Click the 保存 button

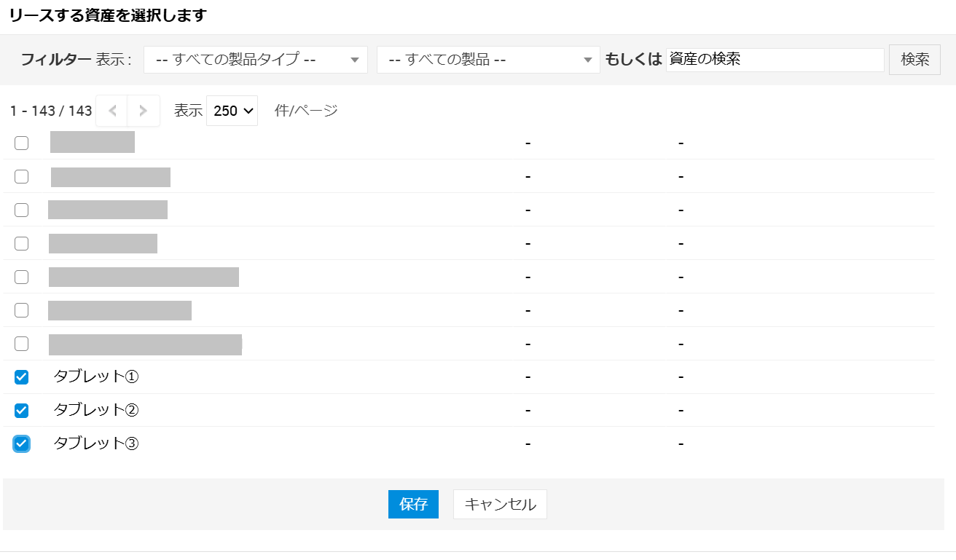[413, 504]
